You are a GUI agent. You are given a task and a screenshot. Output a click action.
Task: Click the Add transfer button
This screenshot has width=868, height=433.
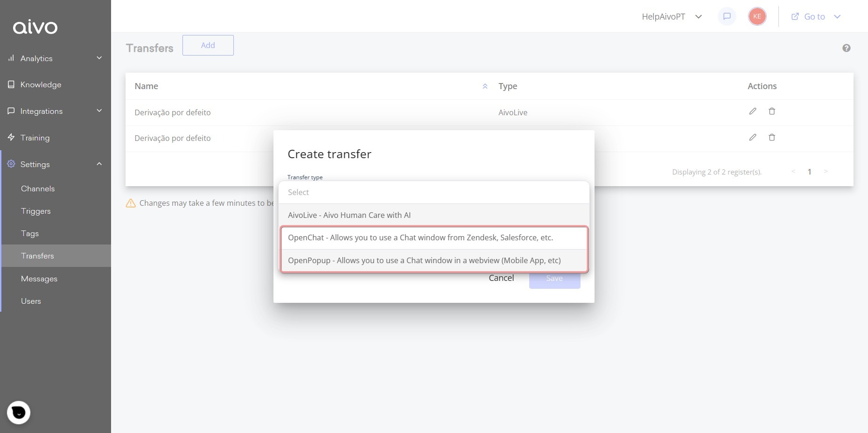tap(208, 45)
